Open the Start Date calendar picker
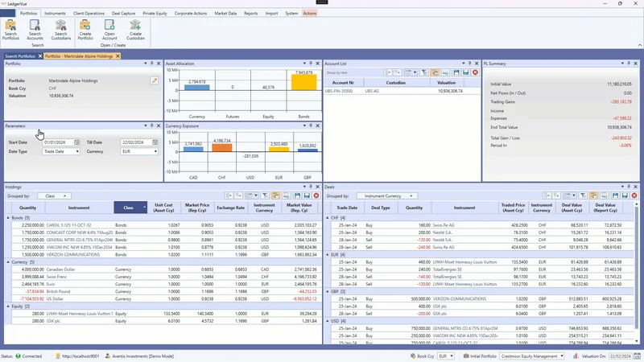The height and width of the screenshot is (362, 644). (76, 142)
